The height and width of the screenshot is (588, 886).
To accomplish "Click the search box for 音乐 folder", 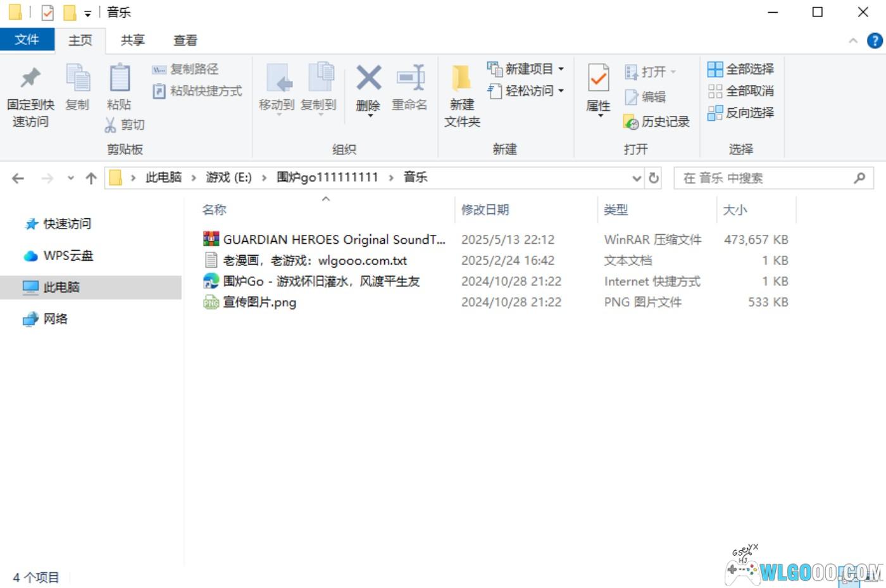I will pos(766,178).
